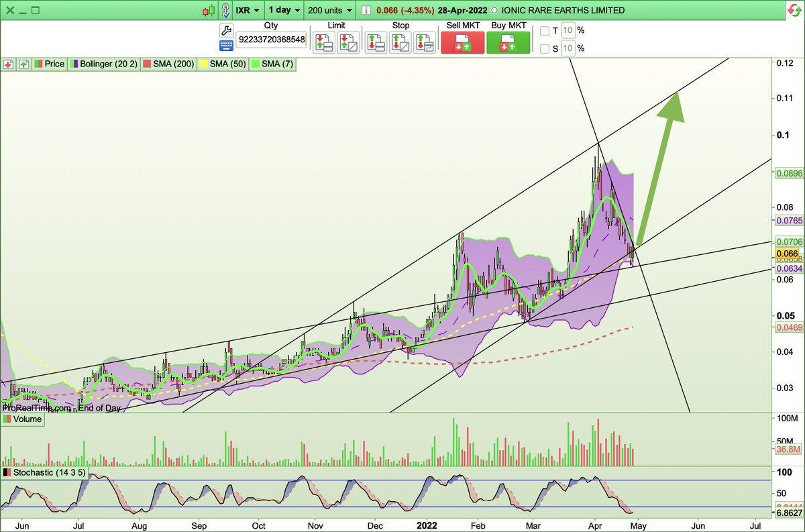This screenshot has width=805, height=532.
Task: Maximize the chart window
Action: pos(35,10)
